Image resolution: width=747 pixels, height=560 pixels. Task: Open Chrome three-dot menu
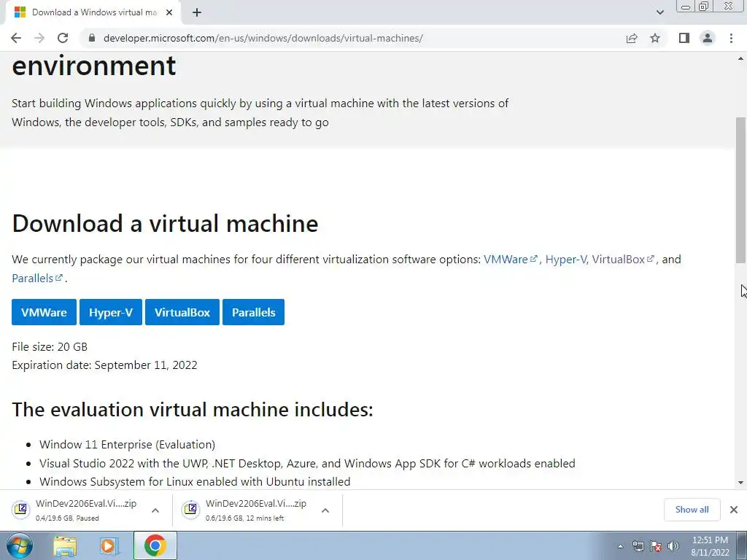pos(731,38)
